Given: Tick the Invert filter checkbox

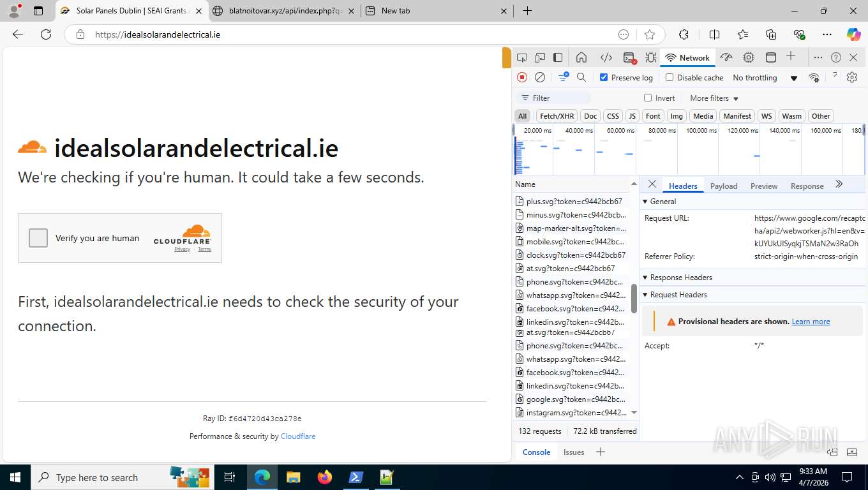Looking at the screenshot, I should pyautogui.click(x=648, y=98).
